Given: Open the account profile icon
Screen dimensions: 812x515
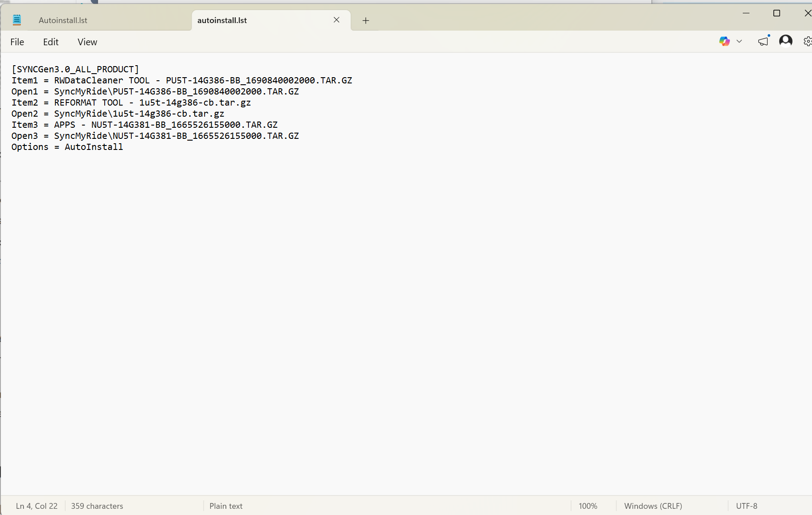Looking at the screenshot, I should click(x=785, y=41).
